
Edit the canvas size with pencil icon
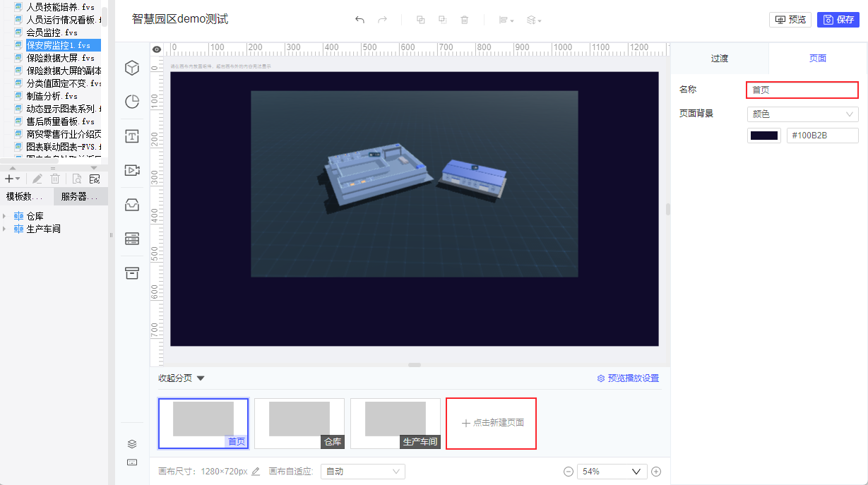coord(256,472)
